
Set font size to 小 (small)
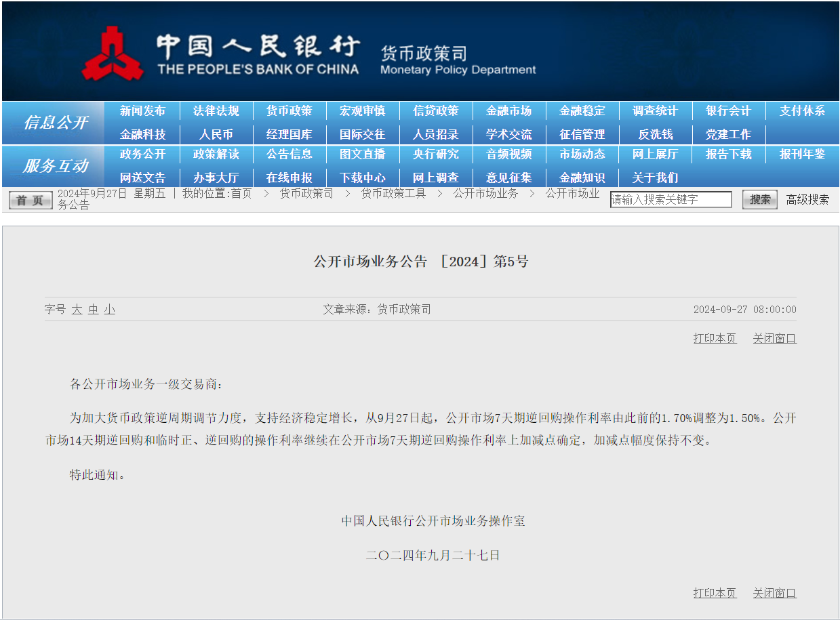point(109,310)
